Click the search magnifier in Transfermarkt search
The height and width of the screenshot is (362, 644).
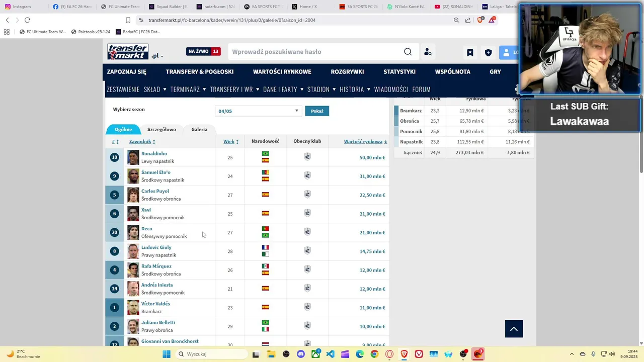408,52
